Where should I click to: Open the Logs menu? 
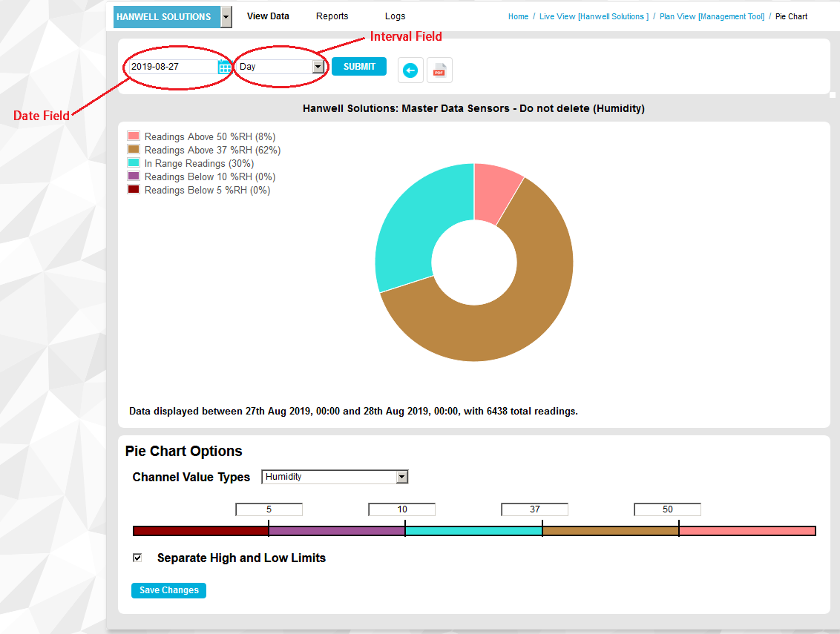[x=396, y=16]
